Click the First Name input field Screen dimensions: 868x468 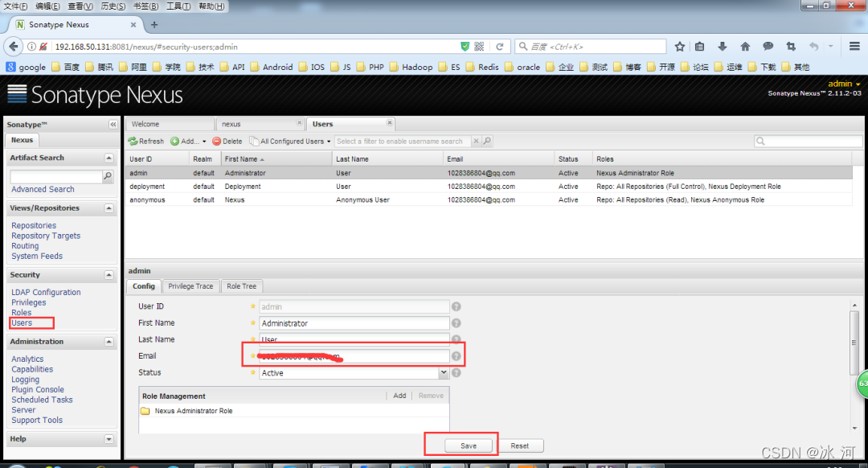pos(354,323)
